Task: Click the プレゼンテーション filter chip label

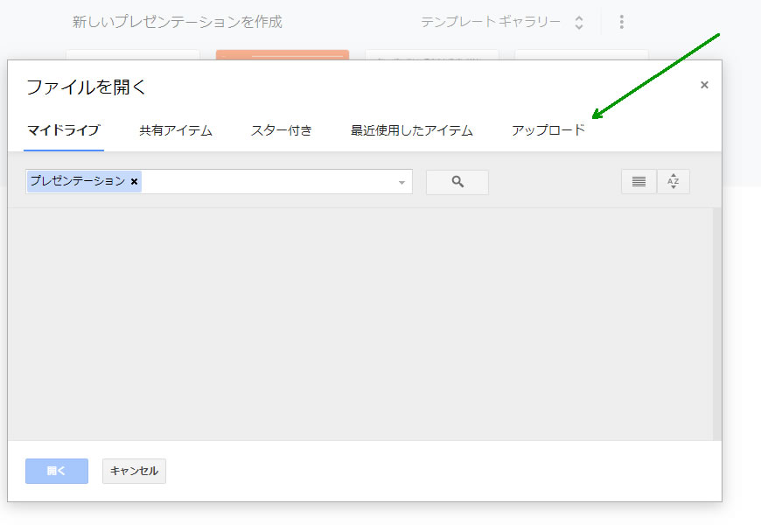Action: 78,181
